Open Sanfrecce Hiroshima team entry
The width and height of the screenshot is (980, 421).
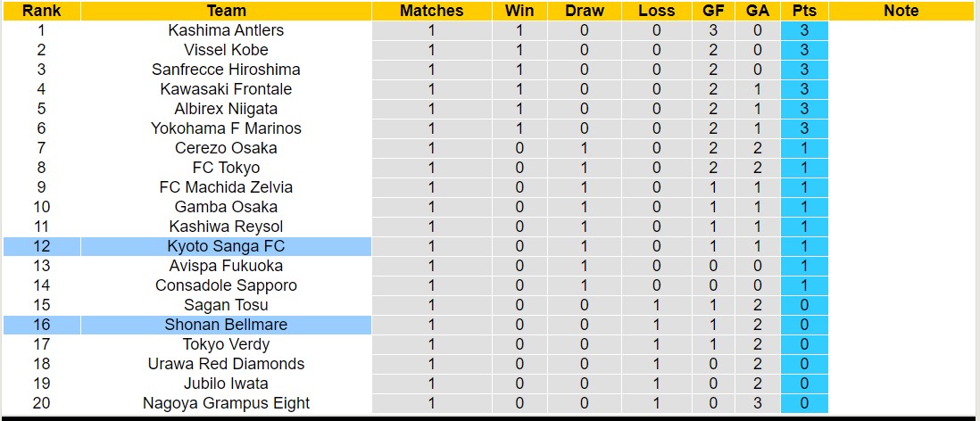(x=226, y=70)
